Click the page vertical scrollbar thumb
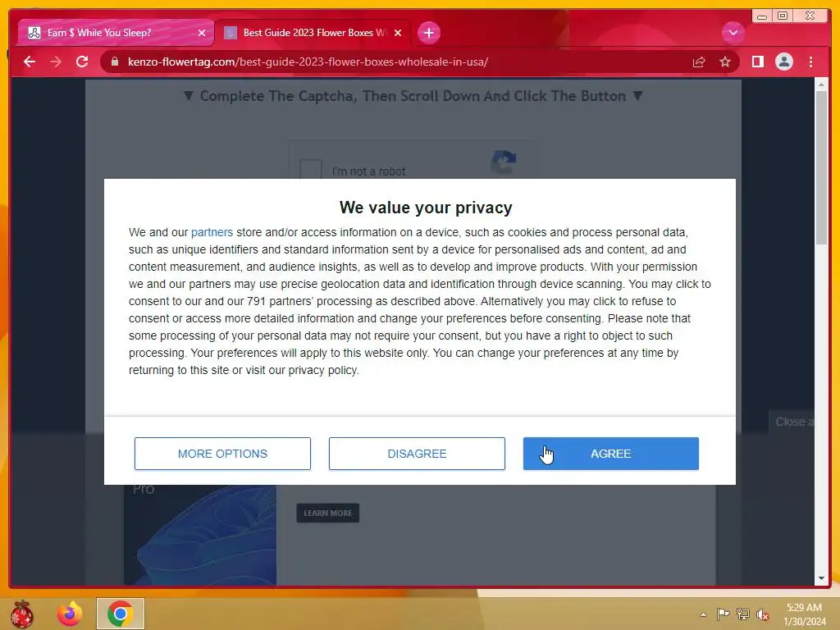 (821, 167)
